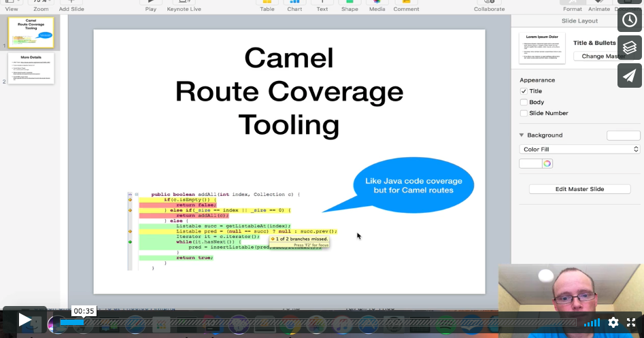Click Edit Master Slide button
The width and height of the screenshot is (644, 338).
point(579,189)
